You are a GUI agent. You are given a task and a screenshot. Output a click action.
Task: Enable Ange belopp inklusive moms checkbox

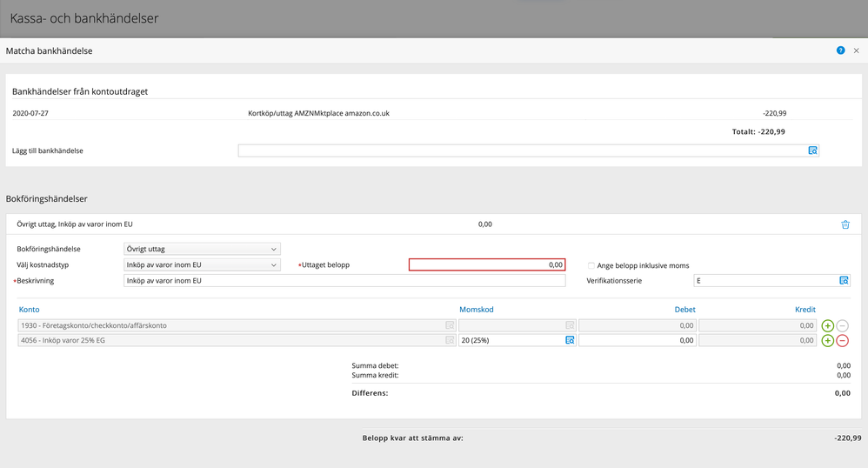(591, 265)
